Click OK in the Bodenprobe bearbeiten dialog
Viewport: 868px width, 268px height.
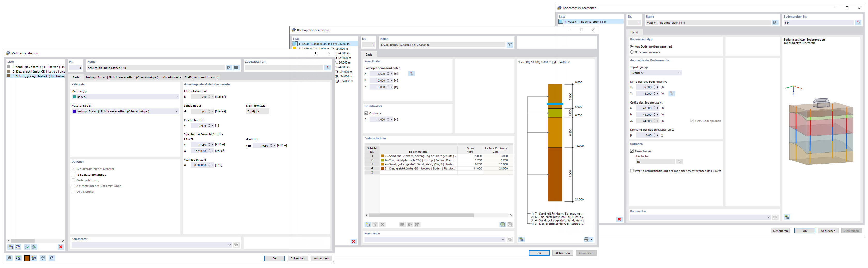coord(539,253)
